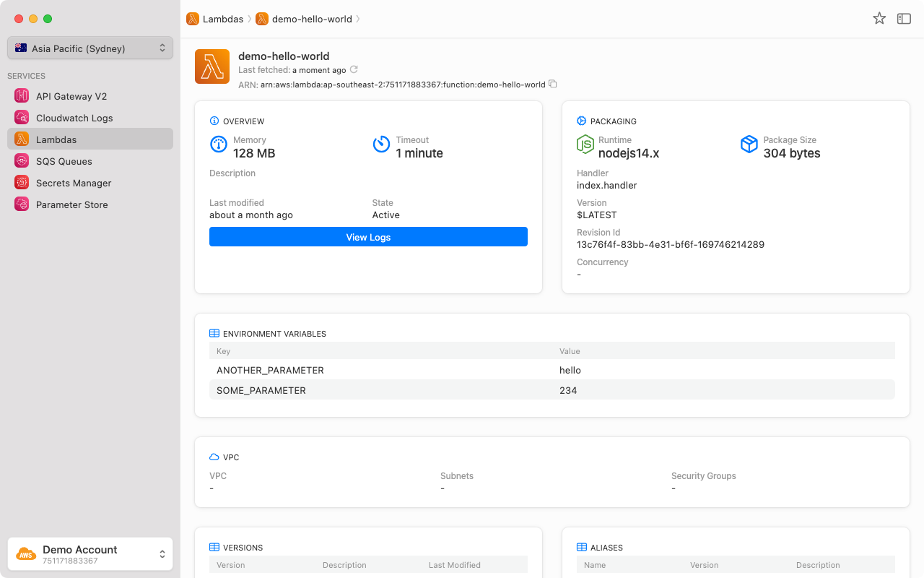Open the Demo Account switcher
The width and height of the screenshot is (924, 578).
click(90, 554)
